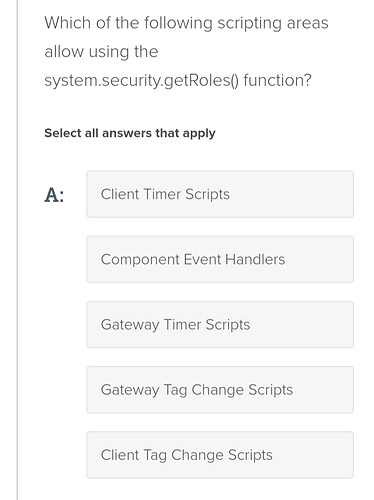Check the Gateway Tag Change Scripts option
The width and height of the screenshot is (374, 500).
220,390
